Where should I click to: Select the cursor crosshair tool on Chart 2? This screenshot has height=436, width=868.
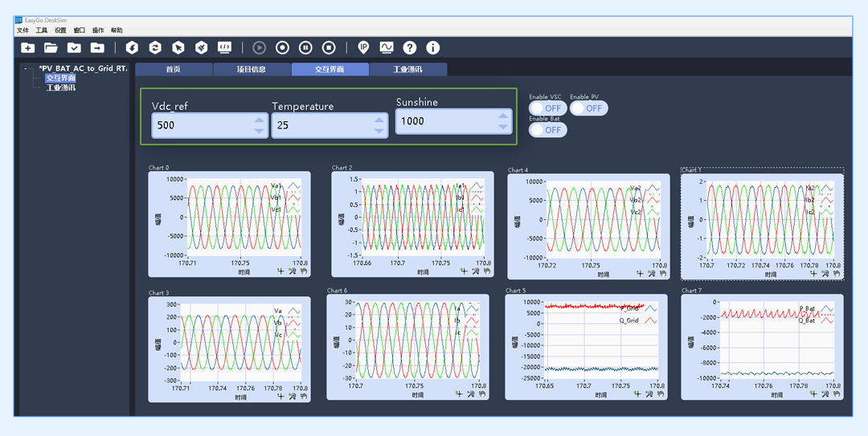[x=464, y=271]
